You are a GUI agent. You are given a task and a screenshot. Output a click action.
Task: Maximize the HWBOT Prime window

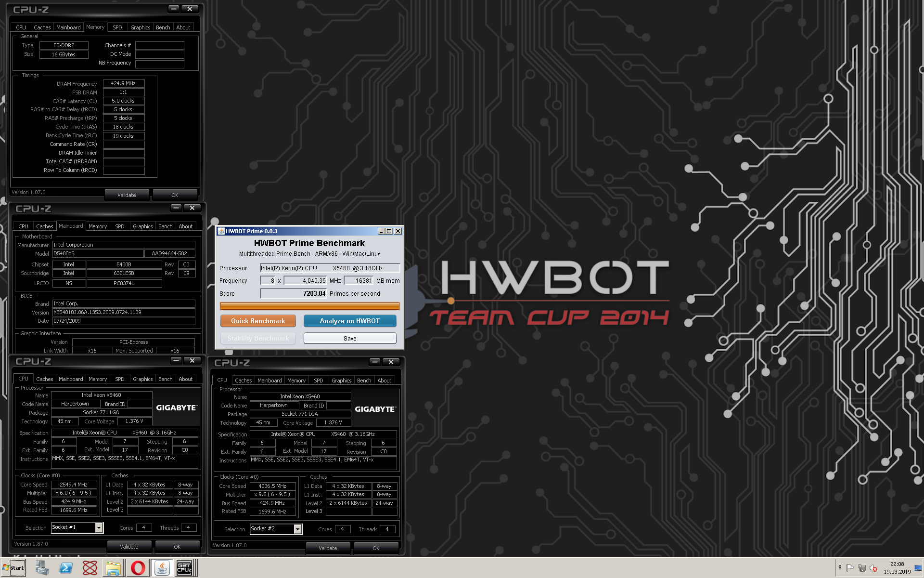[389, 231]
